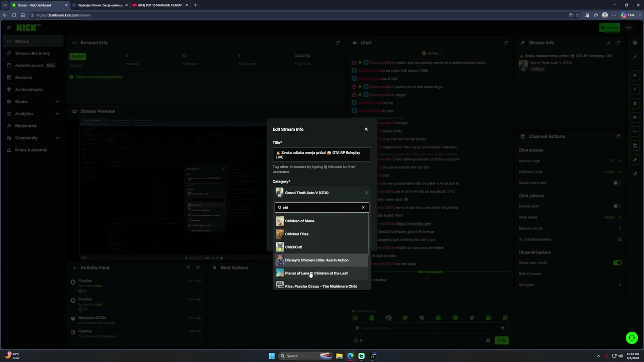Open Set goals option
Image resolution: width=644 pixels, height=362 pixels.
tap(570, 285)
